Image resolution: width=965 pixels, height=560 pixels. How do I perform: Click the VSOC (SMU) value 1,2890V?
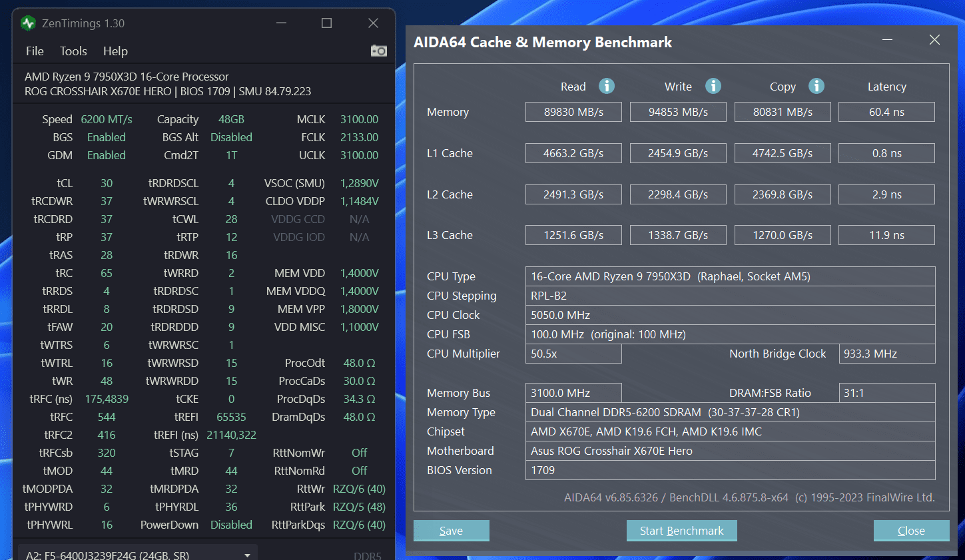(x=359, y=183)
